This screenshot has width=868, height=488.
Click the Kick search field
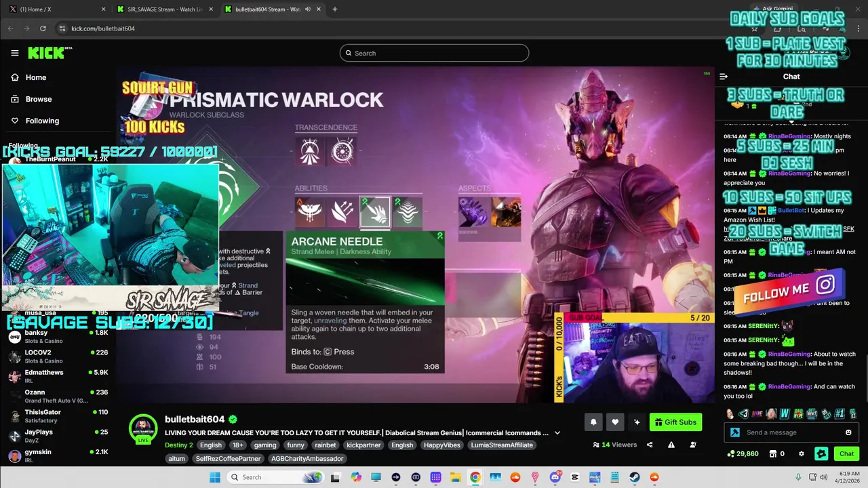(x=434, y=53)
